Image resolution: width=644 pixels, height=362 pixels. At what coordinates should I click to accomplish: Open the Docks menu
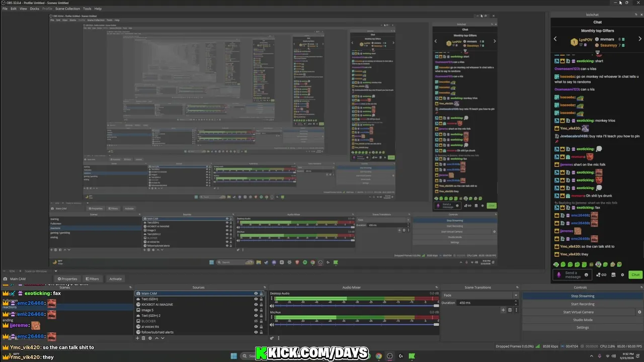(34, 9)
